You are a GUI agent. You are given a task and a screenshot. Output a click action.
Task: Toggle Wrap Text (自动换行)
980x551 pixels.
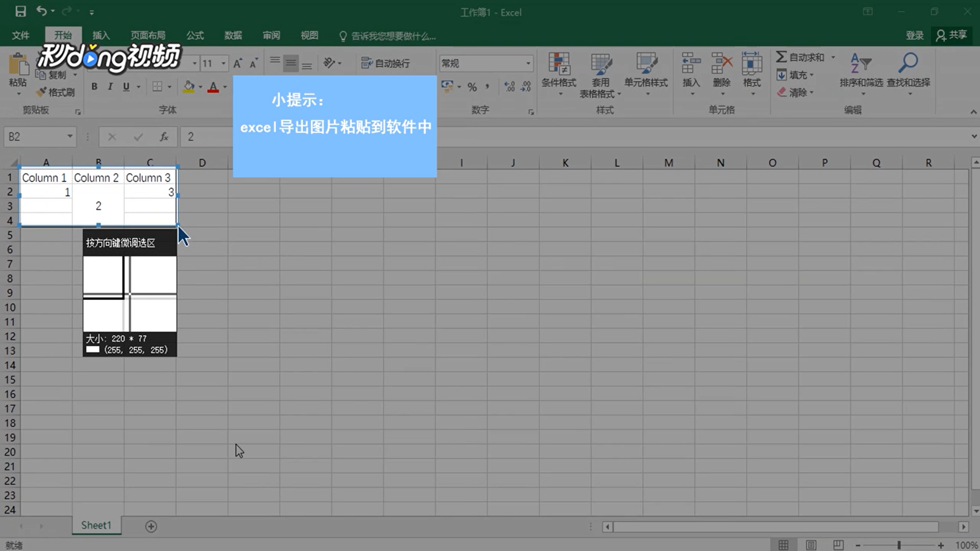[x=385, y=63]
